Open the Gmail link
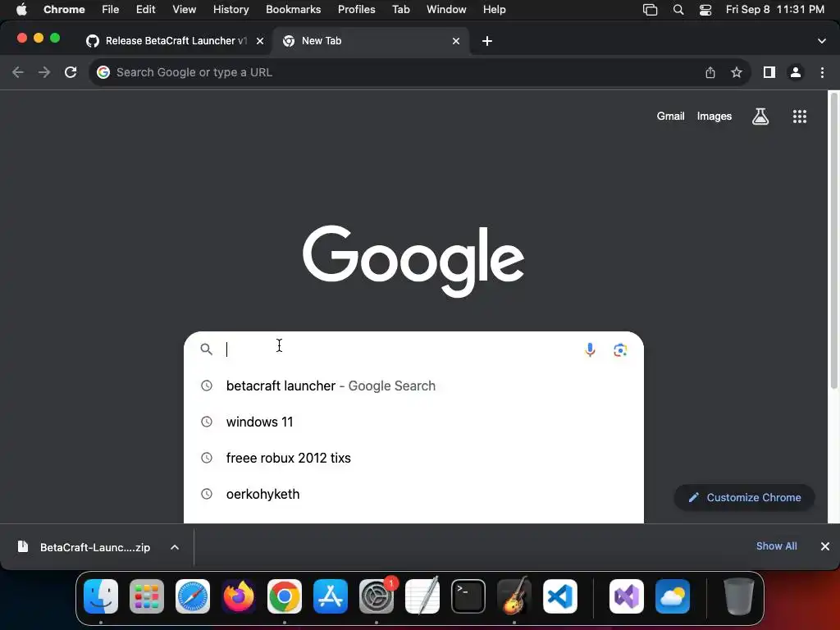 (671, 116)
